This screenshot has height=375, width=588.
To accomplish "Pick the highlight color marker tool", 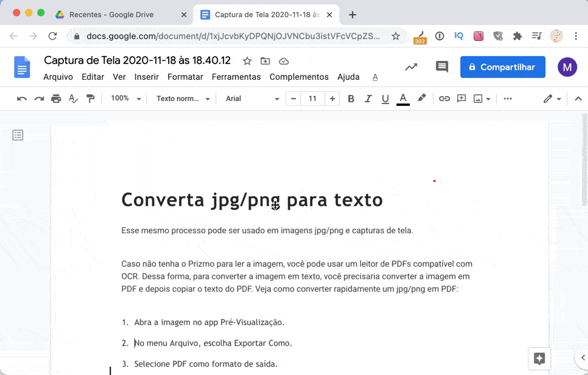I will pyautogui.click(x=421, y=98).
